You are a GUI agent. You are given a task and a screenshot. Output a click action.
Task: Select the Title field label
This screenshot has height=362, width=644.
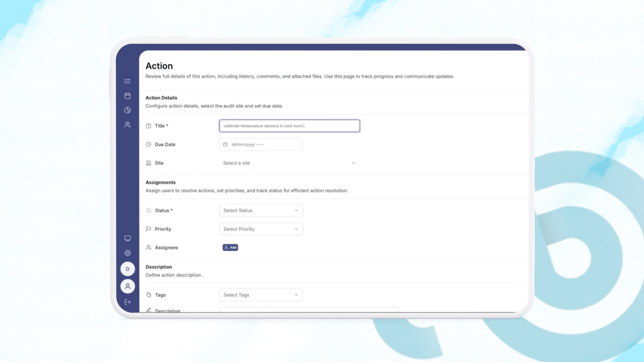[160, 126]
